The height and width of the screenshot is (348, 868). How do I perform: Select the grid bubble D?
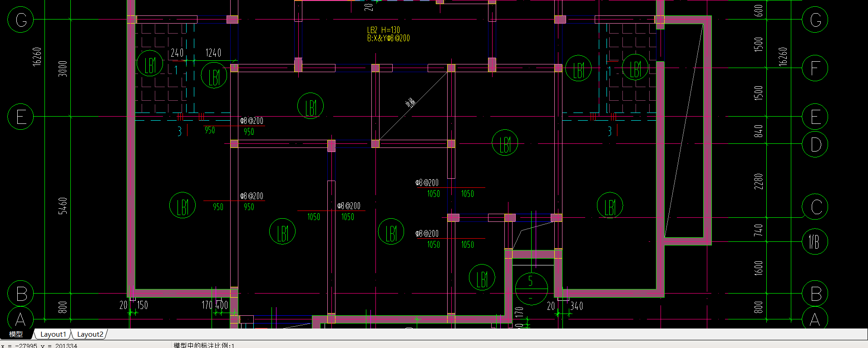[815, 144]
